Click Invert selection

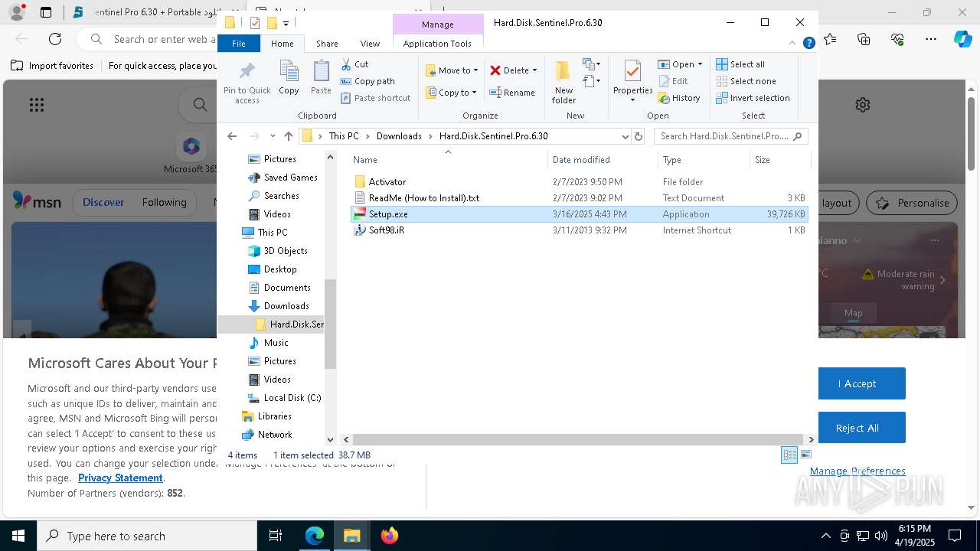[753, 98]
